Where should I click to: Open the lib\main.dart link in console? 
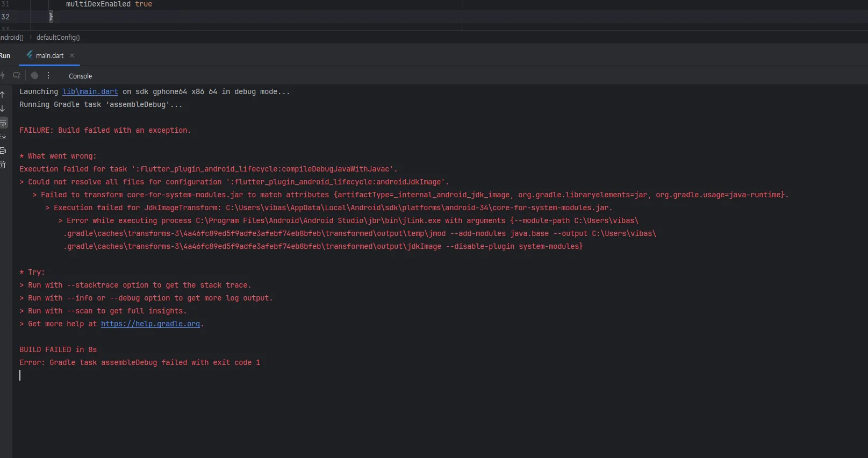90,92
